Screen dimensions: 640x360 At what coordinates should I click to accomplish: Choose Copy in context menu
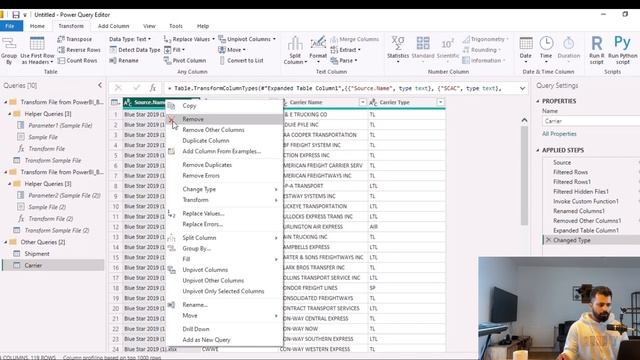(x=224, y=106)
